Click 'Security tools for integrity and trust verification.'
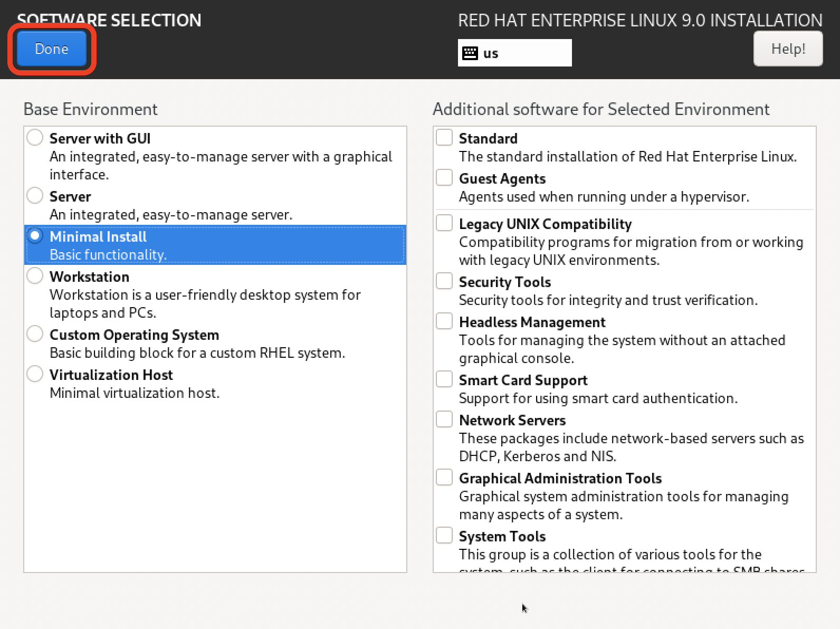 [x=608, y=300]
